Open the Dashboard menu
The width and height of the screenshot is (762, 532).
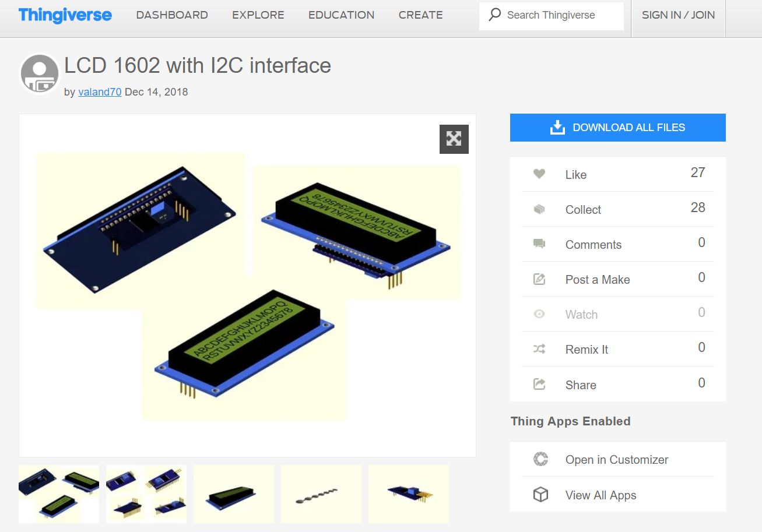point(172,15)
